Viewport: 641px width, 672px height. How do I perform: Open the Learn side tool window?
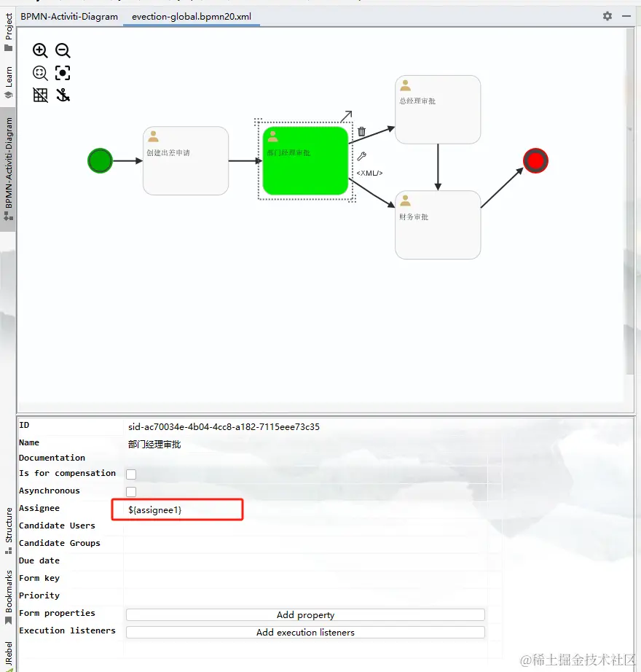8,82
